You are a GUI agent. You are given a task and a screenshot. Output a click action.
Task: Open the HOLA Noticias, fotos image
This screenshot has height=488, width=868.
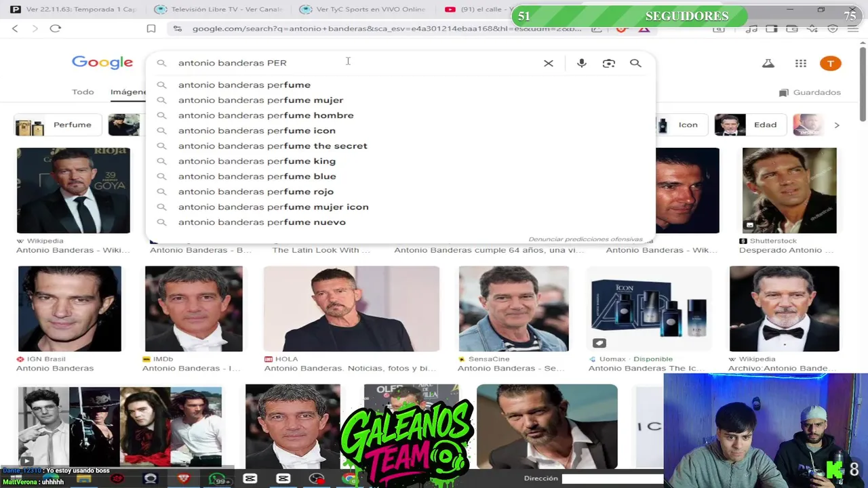(351, 308)
